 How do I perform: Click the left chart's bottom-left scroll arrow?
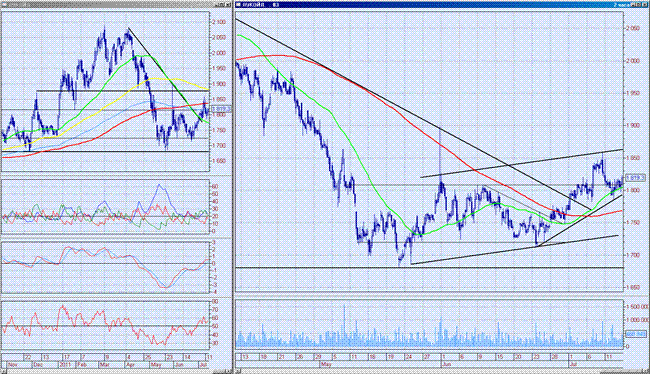coord(4,371)
